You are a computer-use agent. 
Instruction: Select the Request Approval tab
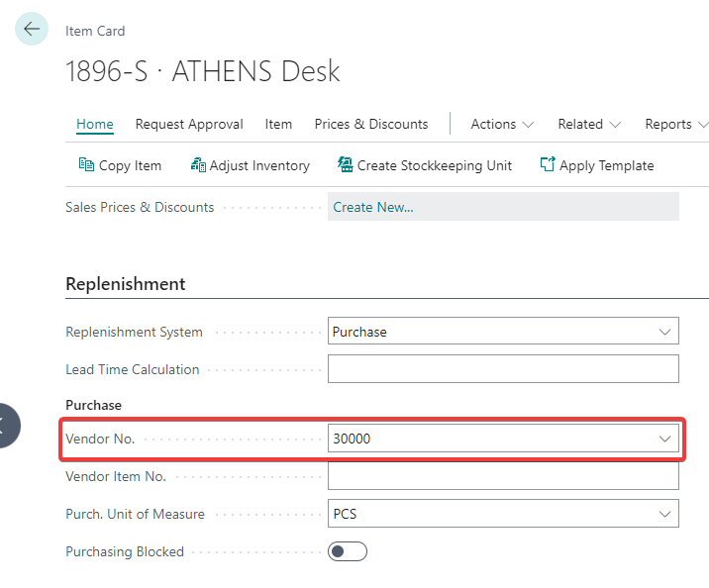click(x=189, y=124)
